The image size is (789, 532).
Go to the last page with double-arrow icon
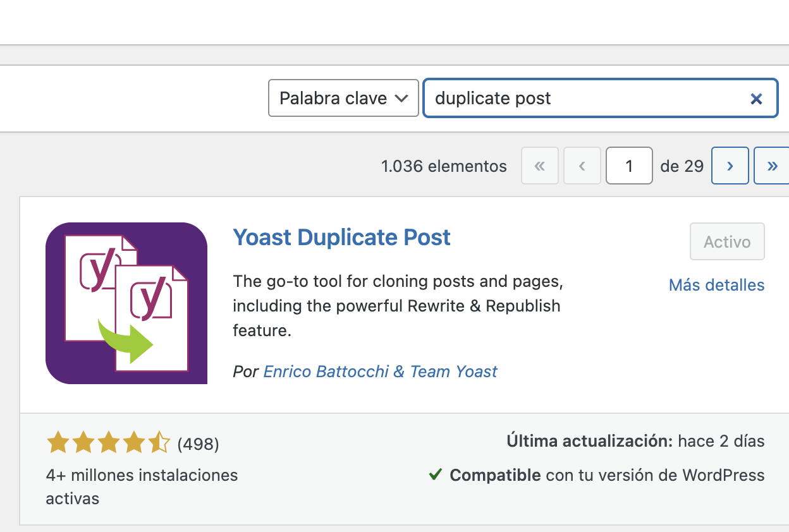[771, 166]
